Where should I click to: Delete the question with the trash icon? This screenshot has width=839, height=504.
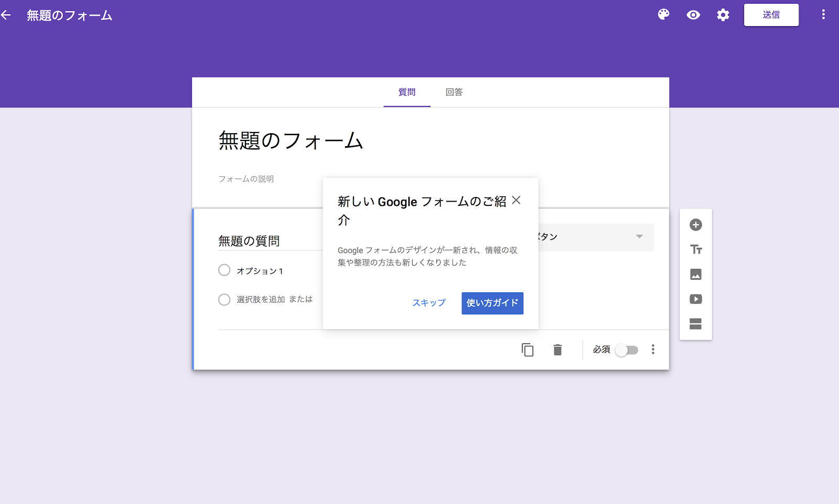point(558,349)
